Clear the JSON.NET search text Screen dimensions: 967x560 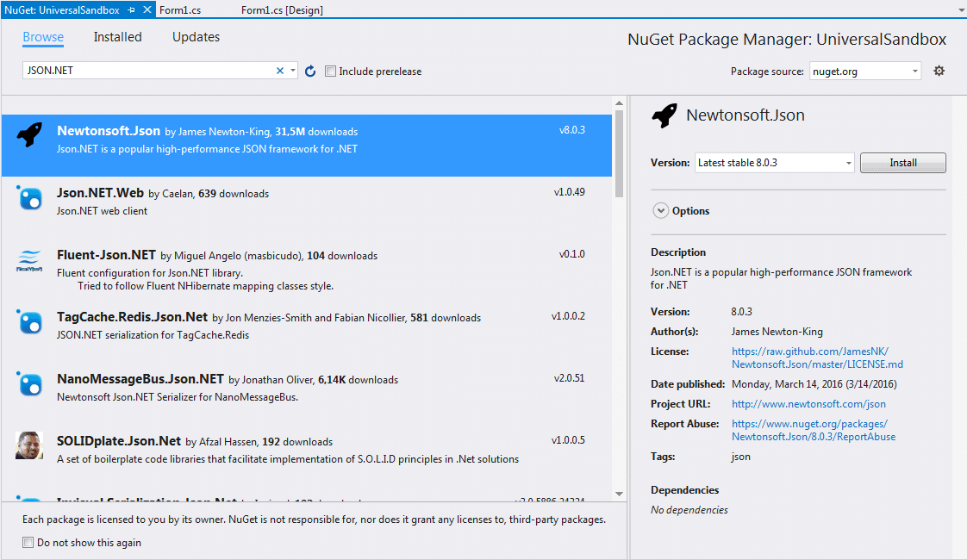(280, 71)
